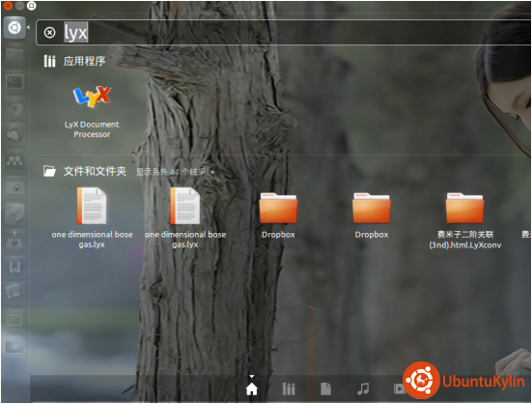Maximize the Dash window
This screenshot has width=532, height=404.
pos(32,6)
